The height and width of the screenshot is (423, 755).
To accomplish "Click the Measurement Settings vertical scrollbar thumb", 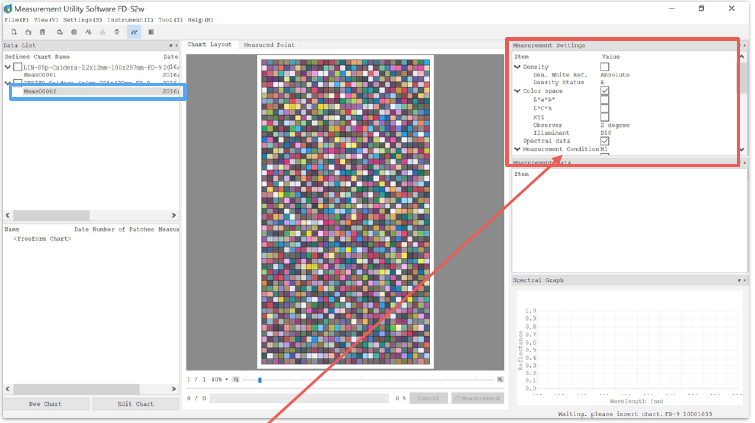I will coord(742,77).
